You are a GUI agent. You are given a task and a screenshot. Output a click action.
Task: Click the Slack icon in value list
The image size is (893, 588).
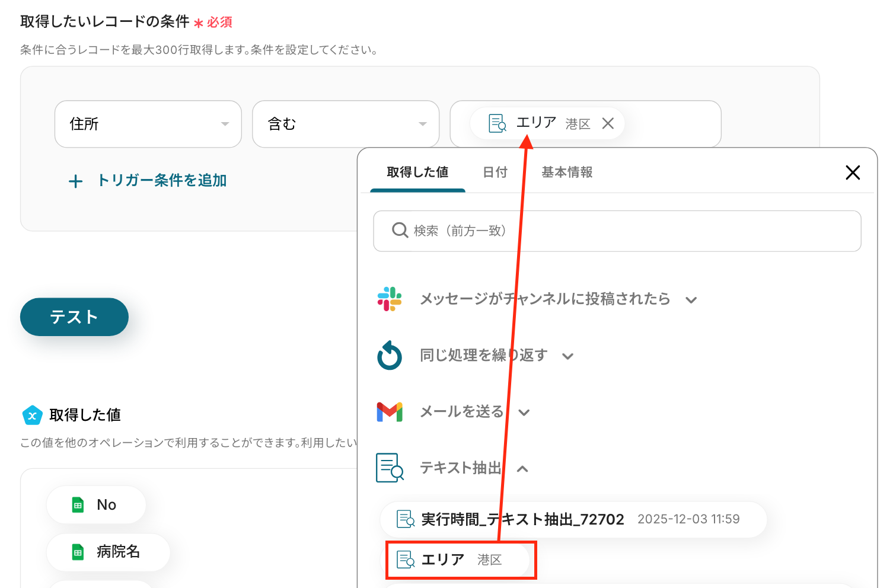(x=390, y=299)
